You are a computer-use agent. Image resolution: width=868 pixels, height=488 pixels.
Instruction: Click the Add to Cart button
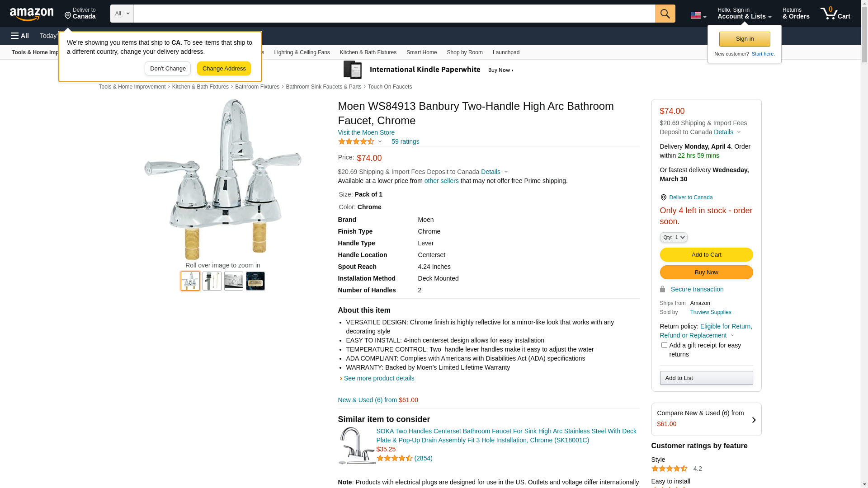[x=706, y=255]
